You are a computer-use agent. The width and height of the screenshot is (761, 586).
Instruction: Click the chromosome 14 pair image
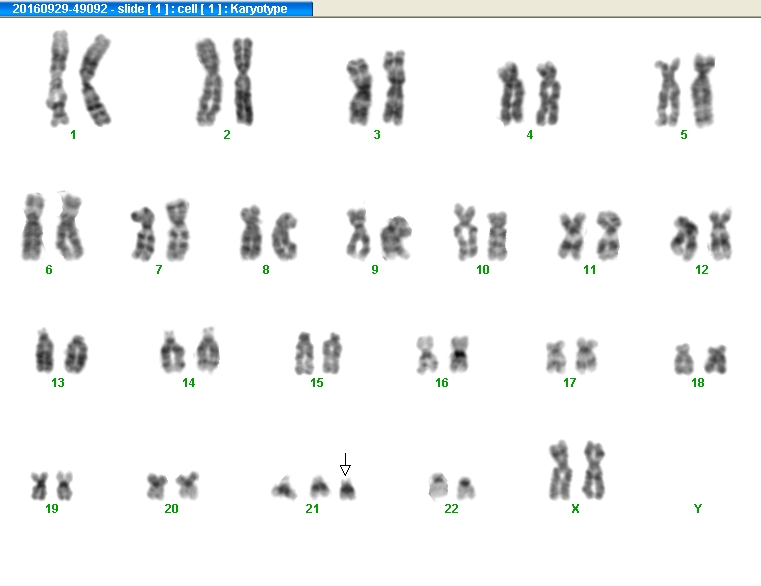190,351
